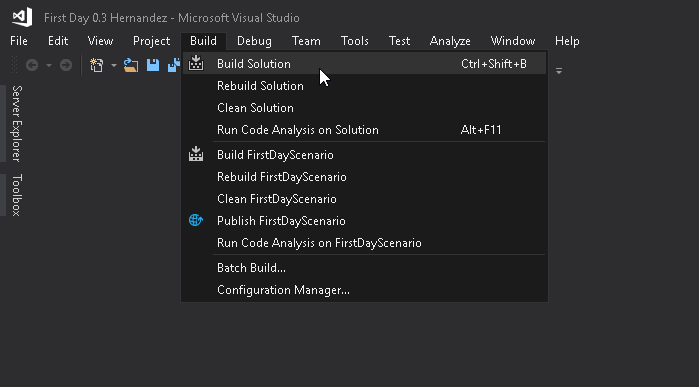This screenshot has width=699, height=387.
Task: Click the Build FirstDayScenario menu icon
Action: pos(196,154)
